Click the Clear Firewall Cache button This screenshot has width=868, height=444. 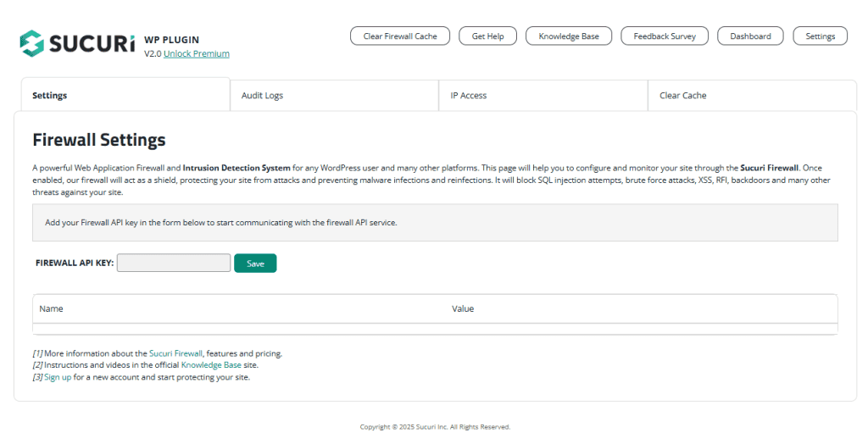[400, 36]
